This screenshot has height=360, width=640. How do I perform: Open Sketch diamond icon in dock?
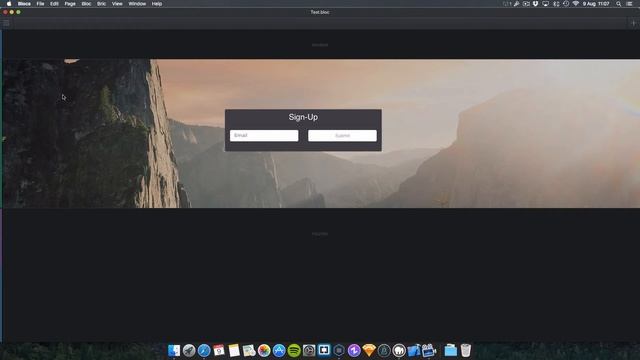coord(369,350)
